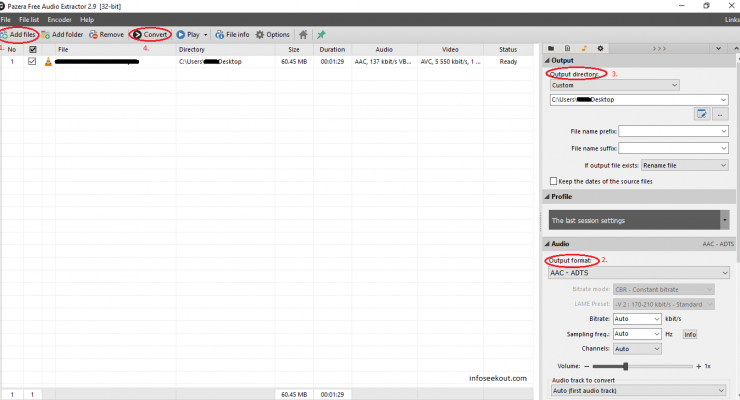Click the VLC cone icon in file row
This screenshot has width=740, height=400.
tap(48, 62)
